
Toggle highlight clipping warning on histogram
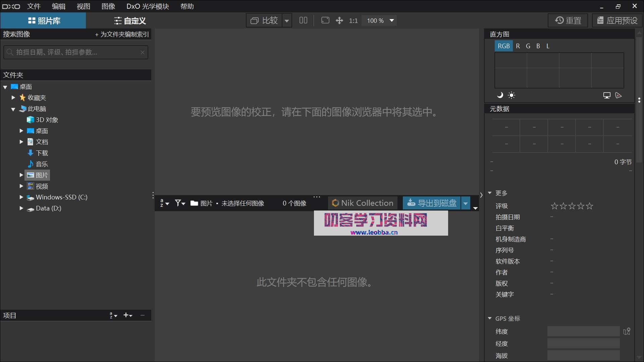click(512, 95)
